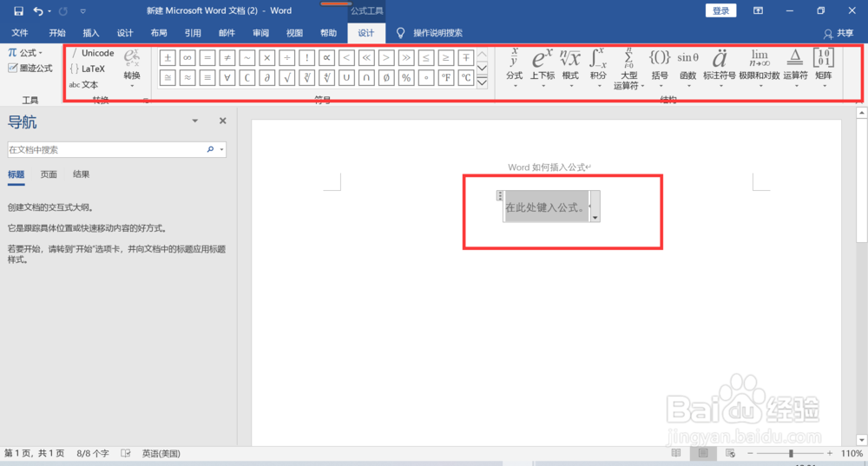Open the Large Operator structure dropdown
The height and width of the screenshot is (466, 868).
[x=628, y=69]
